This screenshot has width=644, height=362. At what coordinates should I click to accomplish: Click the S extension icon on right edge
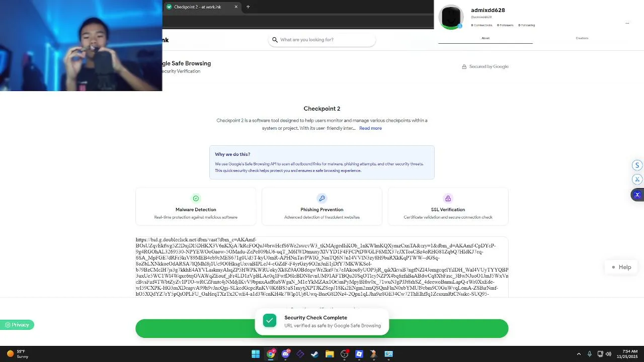(x=637, y=165)
